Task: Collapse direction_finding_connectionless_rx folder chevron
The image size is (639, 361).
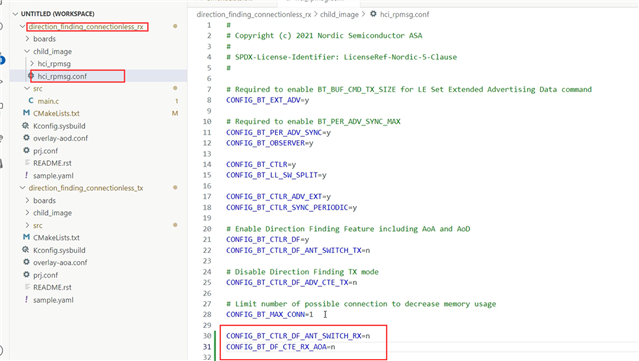Action: click(x=22, y=26)
